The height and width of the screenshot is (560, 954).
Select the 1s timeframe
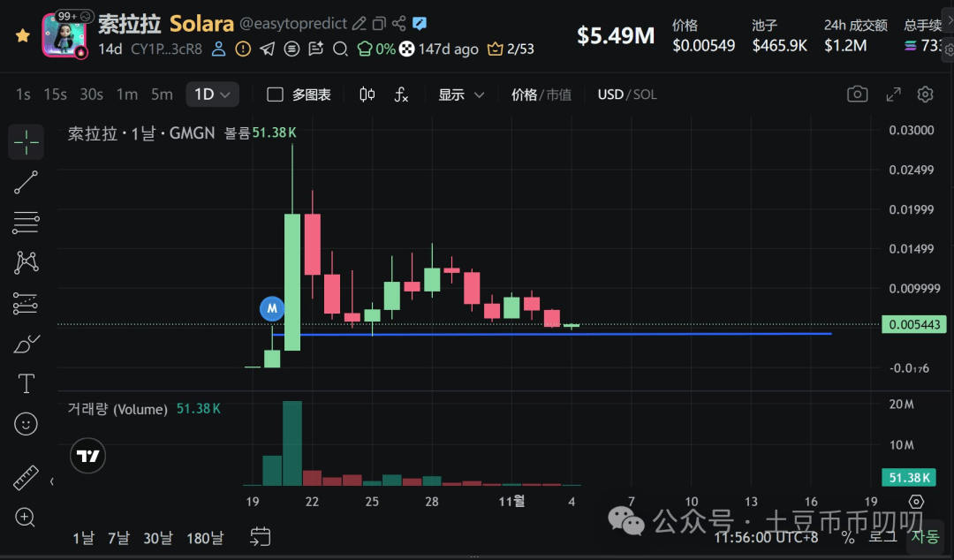point(23,95)
